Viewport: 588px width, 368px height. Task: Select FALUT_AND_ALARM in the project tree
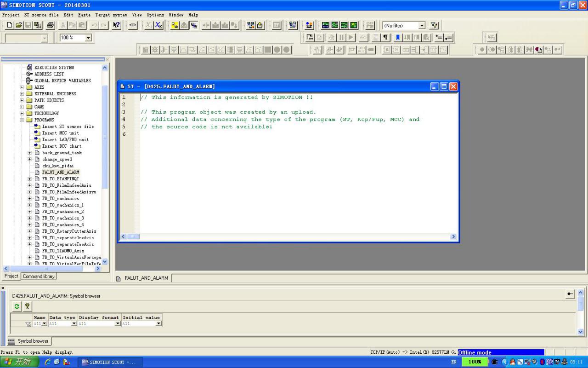pyautogui.click(x=61, y=172)
